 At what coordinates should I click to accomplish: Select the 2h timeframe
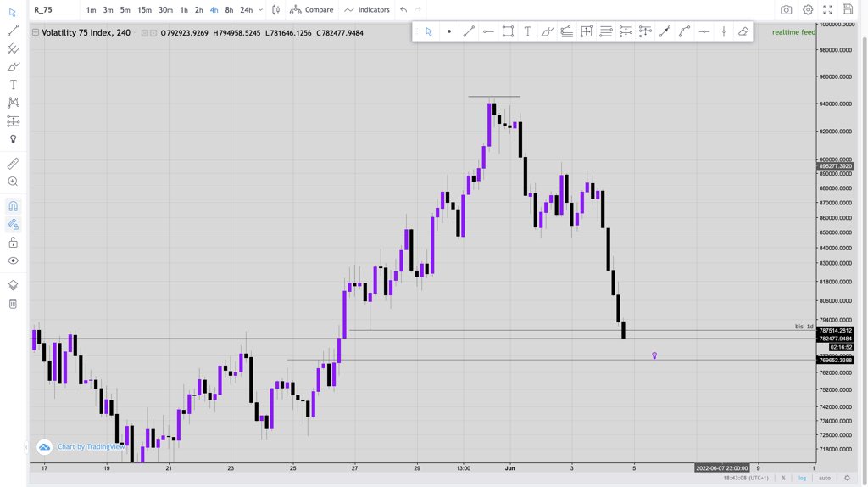tap(198, 10)
